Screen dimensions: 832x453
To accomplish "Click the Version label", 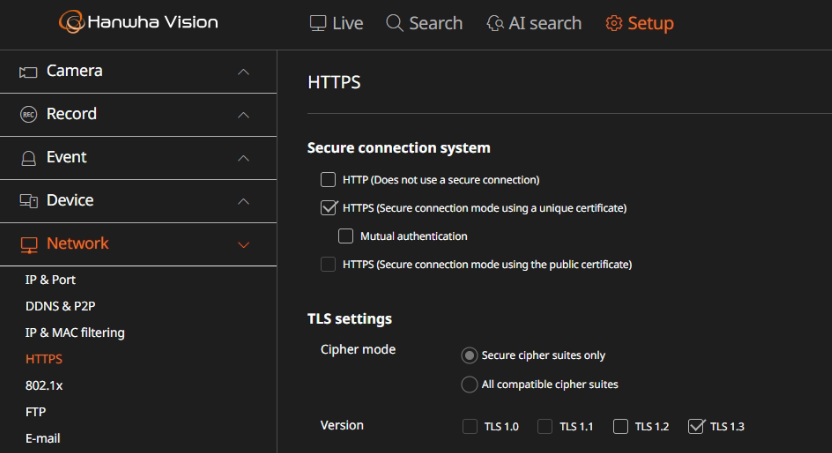I will (342, 425).
